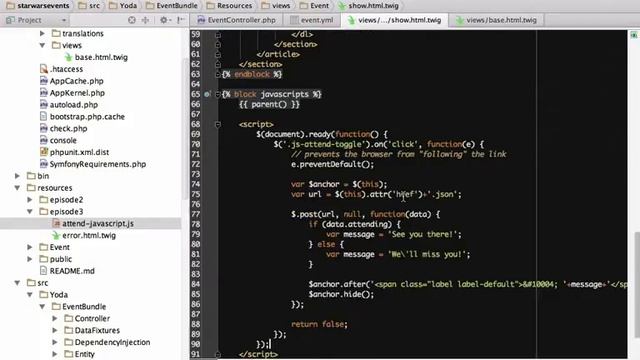
Task: Click the Resources breadcrumb
Action: 229,6
